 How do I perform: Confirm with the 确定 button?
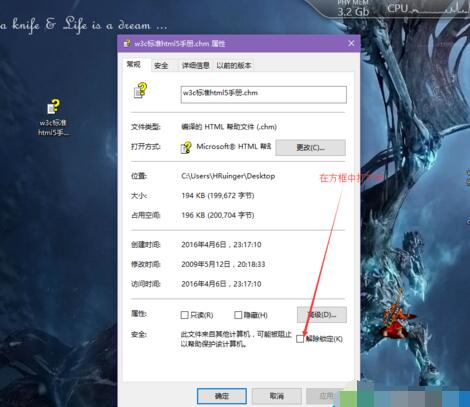[x=222, y=396]
